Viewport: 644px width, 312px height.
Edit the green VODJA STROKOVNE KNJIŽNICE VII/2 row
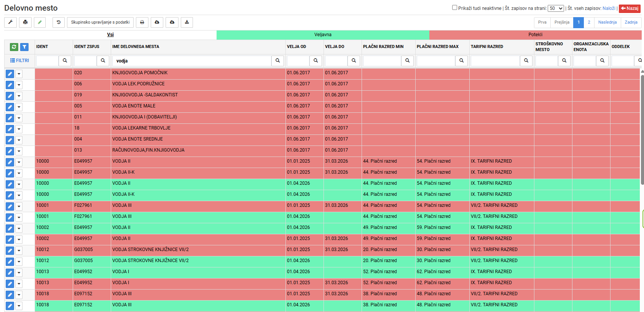click(x=10, y=262)
